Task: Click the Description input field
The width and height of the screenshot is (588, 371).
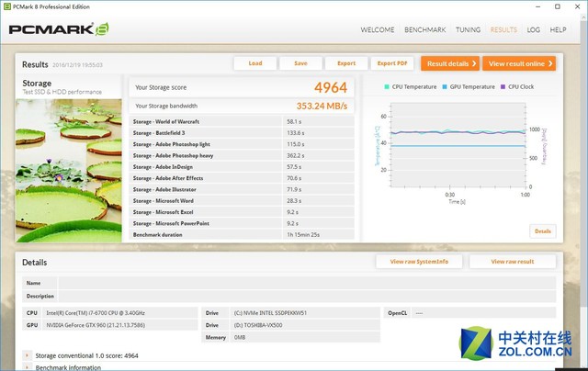Action: 307,296
